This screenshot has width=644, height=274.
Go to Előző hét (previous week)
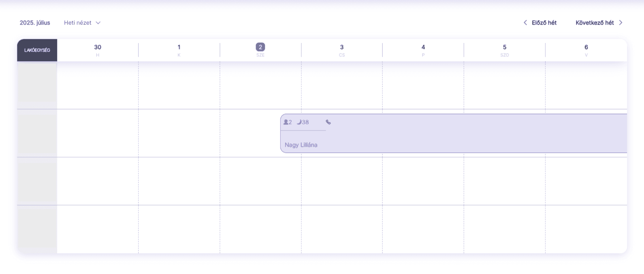tap(540, 23)
